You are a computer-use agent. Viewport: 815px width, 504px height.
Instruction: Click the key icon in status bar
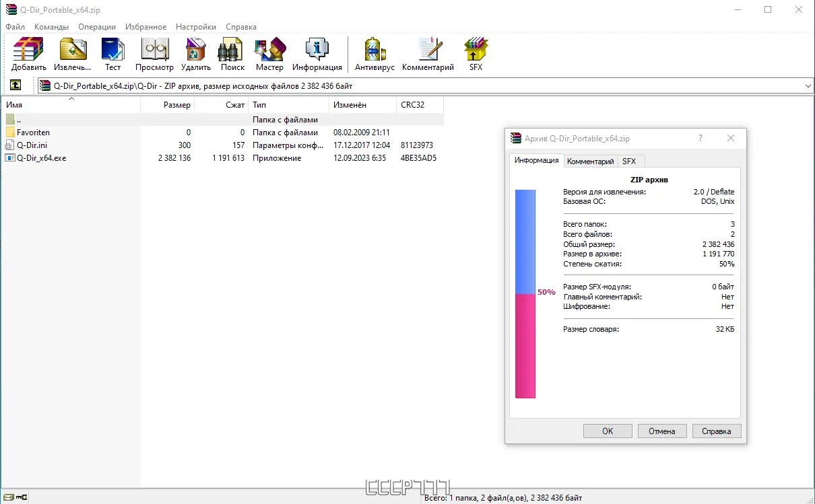click(21, 498)
